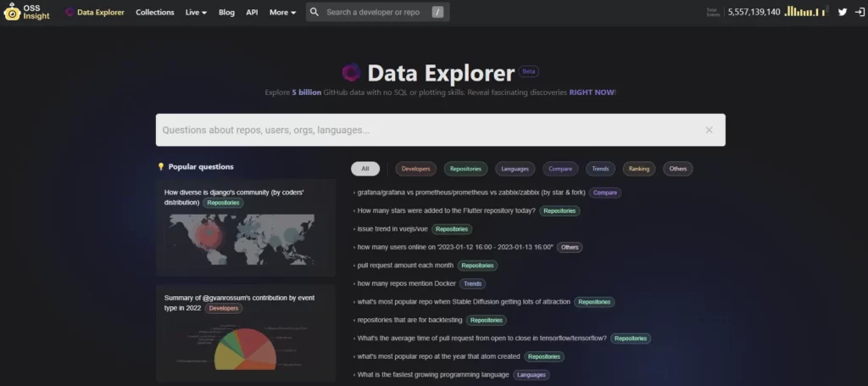Click Compare tag beside grafana question

pyautogui.click(x=605, y=193)
